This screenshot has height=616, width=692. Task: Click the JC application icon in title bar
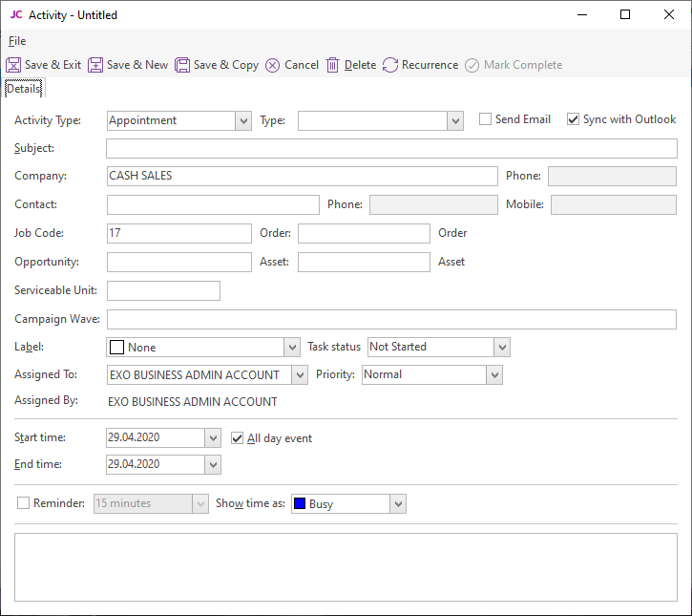coord(16,15)
